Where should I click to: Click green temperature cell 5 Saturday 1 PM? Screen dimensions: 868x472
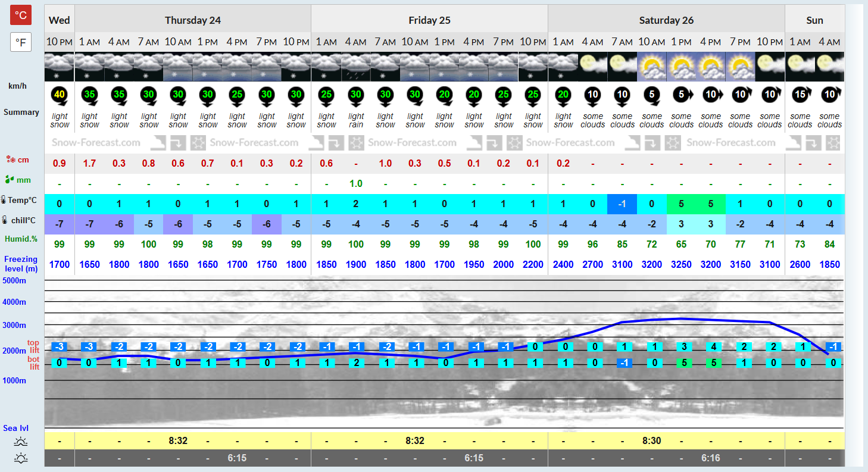pos(681,204)
